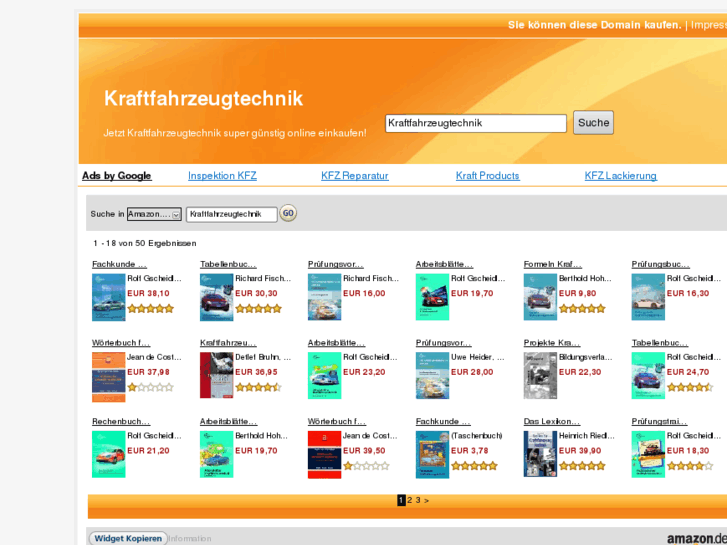Click the round GO button

click(288, 213)
